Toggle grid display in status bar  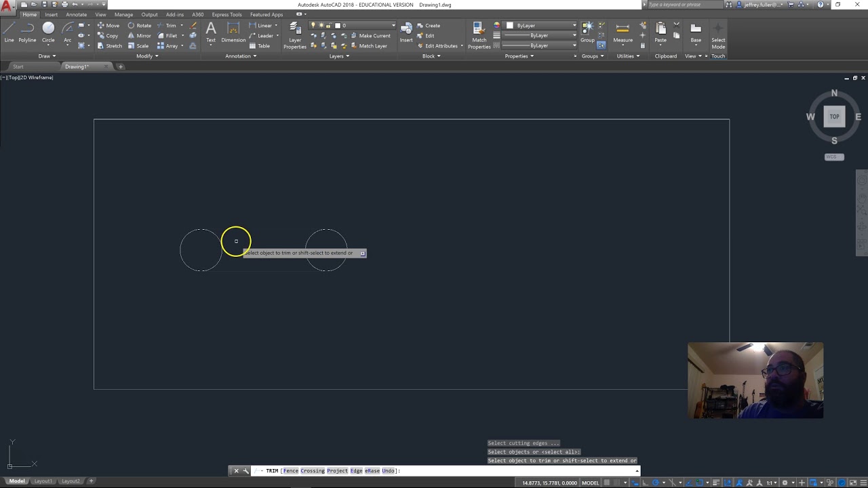tap(607, 483)
